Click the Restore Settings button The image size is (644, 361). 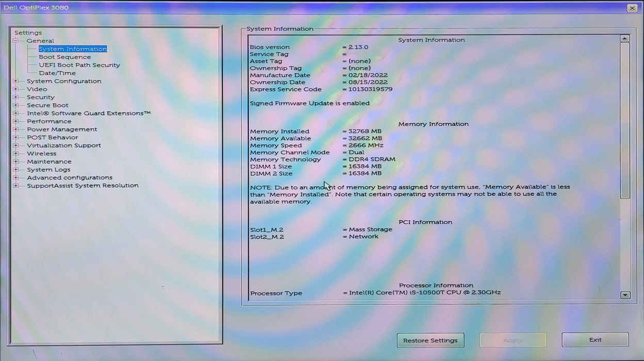[430, 340]
